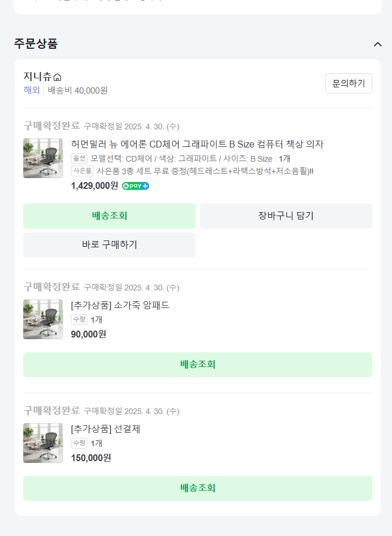
Task: Track delivery for the 선결제 item
Action: (x=197, y=488)
